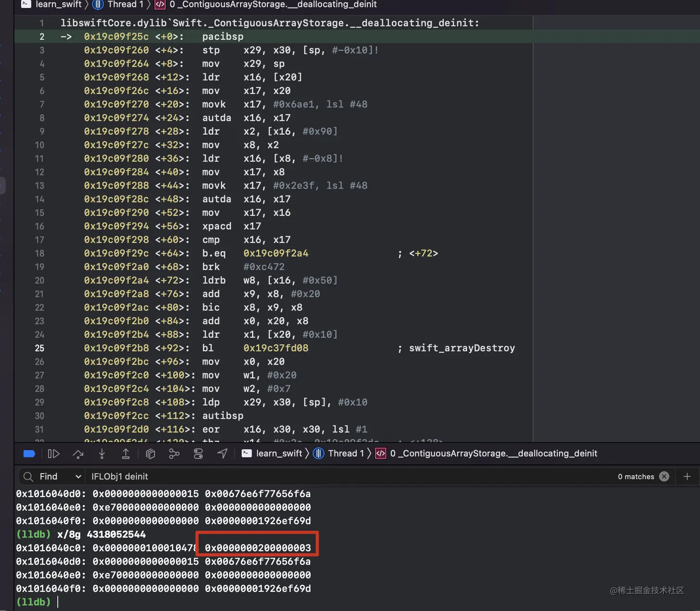This screenshot has width=700, height=611.
Task: Select learn_swift process in debug bar
Action: point(279,454)
